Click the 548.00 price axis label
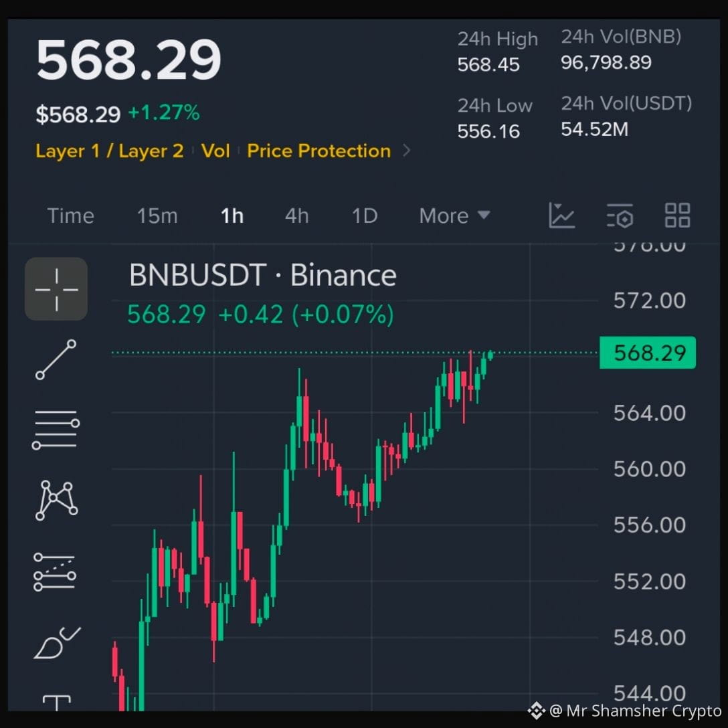The image size is (728, 728). coord(650,638)
